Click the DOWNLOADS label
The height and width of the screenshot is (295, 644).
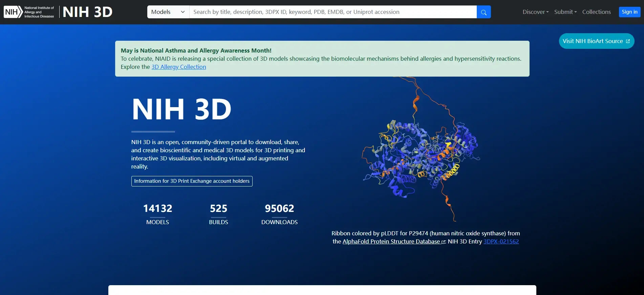pyautogui.click(x=279, y=222)
